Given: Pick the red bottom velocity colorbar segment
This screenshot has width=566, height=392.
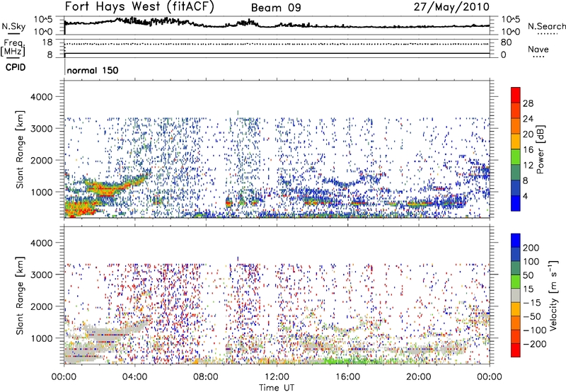Looking at the screenshot, I should [516, 350].
